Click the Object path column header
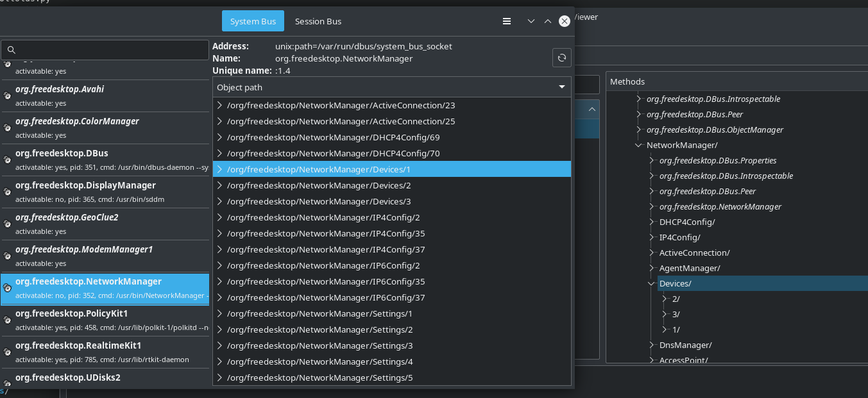Screen dimensions: 868x398 392,87
